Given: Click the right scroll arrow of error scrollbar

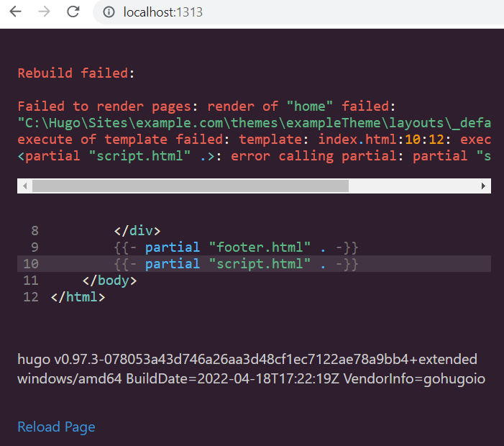Looking at the screenshot, I should 483,186.
